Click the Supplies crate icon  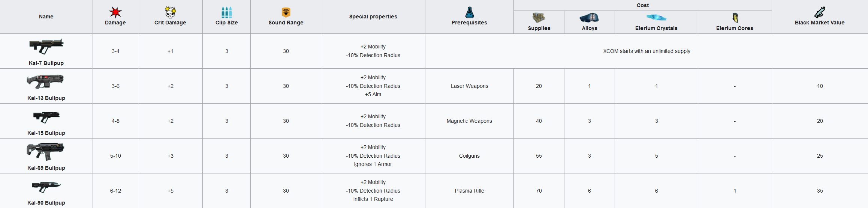(539, 18)
